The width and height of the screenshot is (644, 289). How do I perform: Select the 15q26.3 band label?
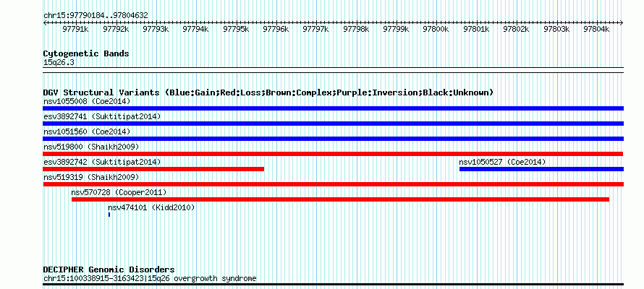click(x=59, y=63)
